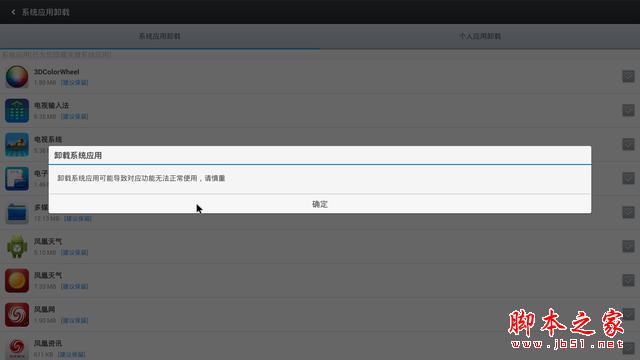Click the 卸载系统应用 dialog title

[78, 156]
